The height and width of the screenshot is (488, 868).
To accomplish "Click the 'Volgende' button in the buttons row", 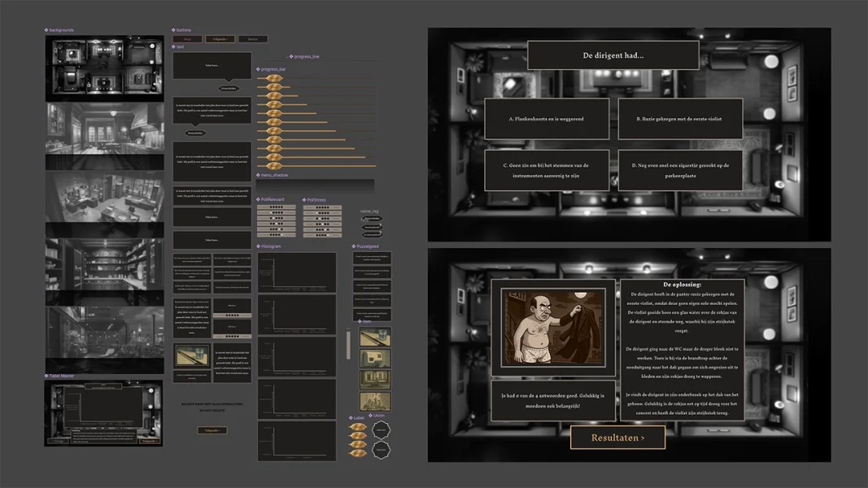I will coord(220,39).
